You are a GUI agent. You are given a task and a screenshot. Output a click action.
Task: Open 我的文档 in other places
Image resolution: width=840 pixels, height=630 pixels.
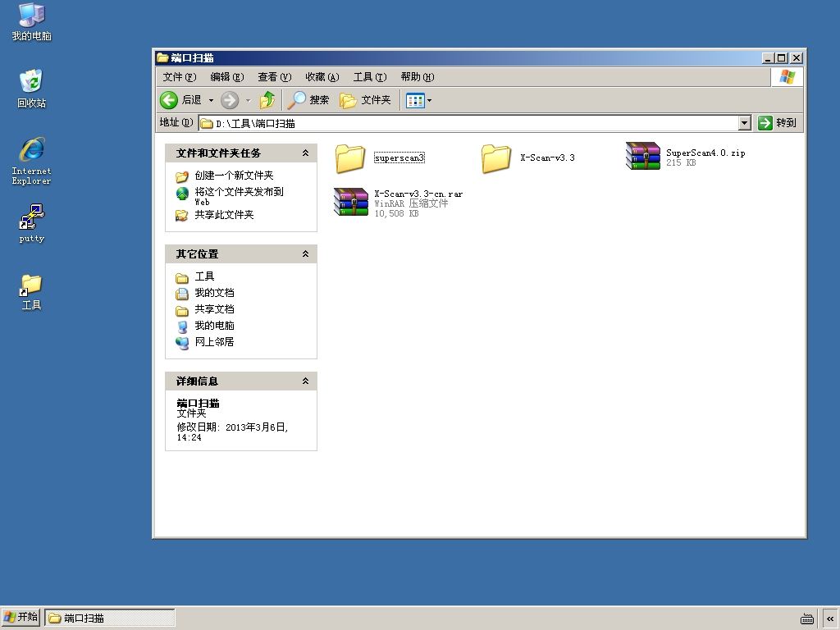click(214, 293)
